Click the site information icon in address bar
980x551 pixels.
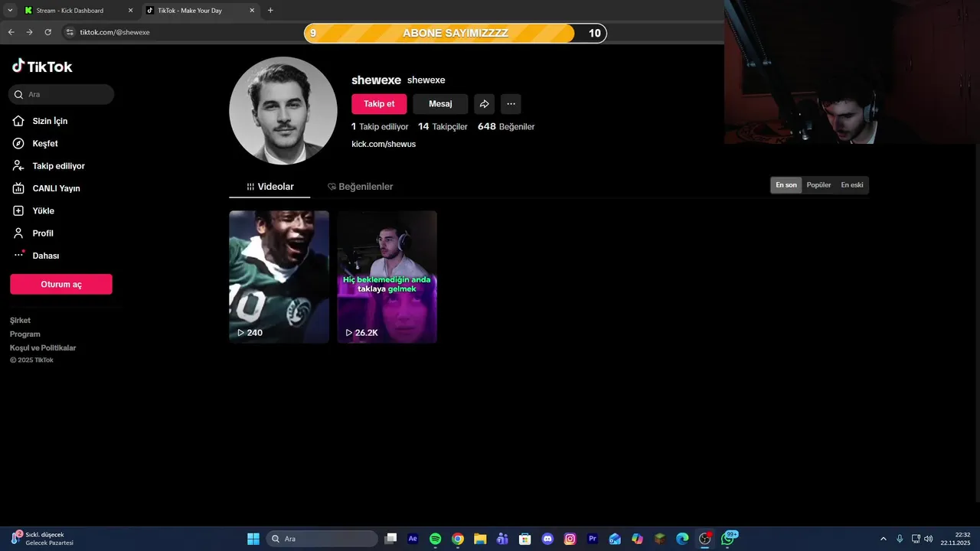tap(70, 32)
